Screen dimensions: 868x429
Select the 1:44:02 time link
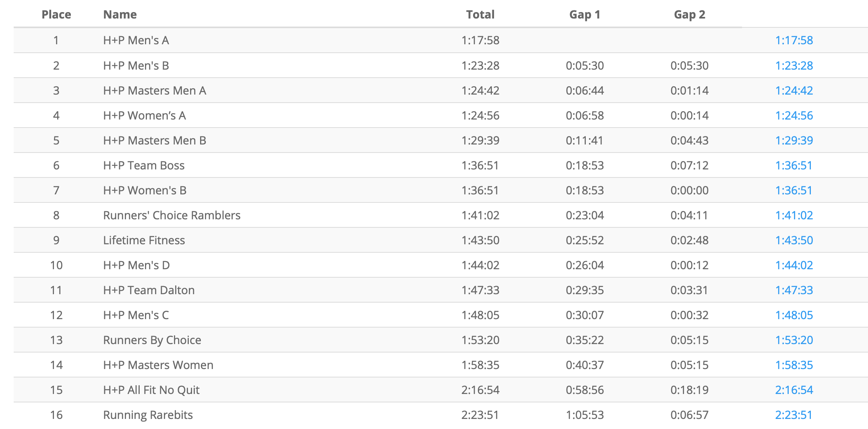pos(794,265)
